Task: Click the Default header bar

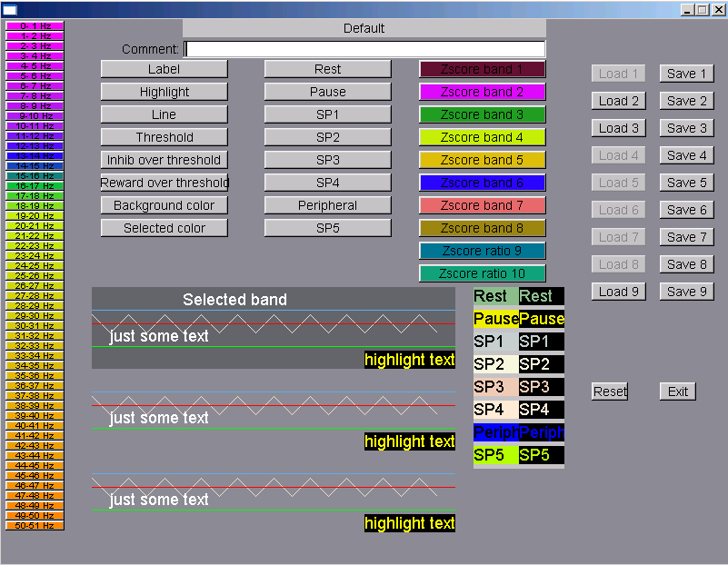Action: point(364,28)
